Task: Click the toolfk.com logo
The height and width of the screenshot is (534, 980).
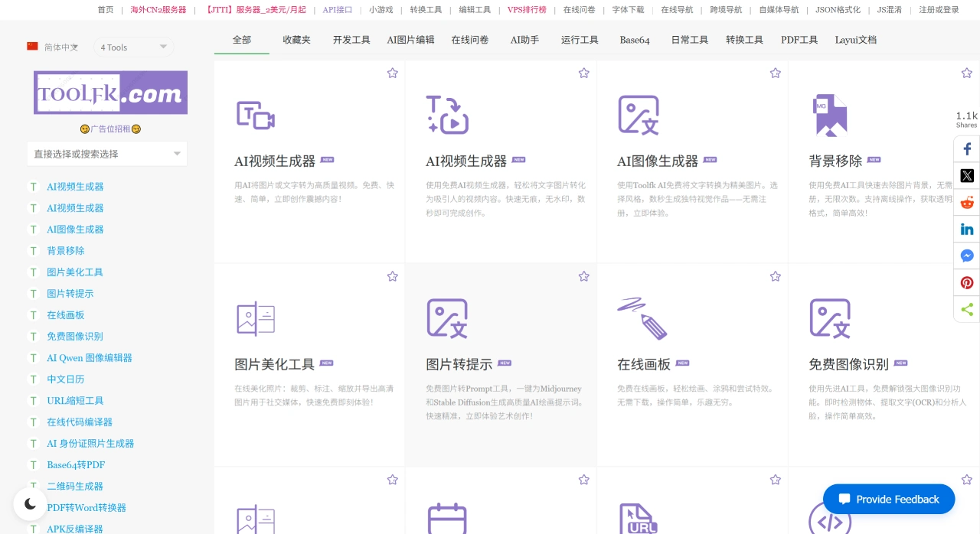Action: click(110, 92)
